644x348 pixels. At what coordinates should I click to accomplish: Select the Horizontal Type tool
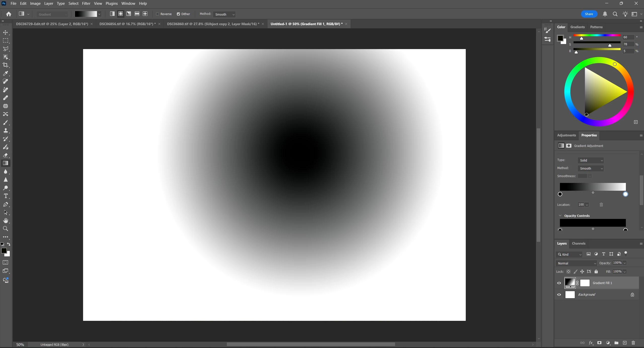tap(6, 196)
